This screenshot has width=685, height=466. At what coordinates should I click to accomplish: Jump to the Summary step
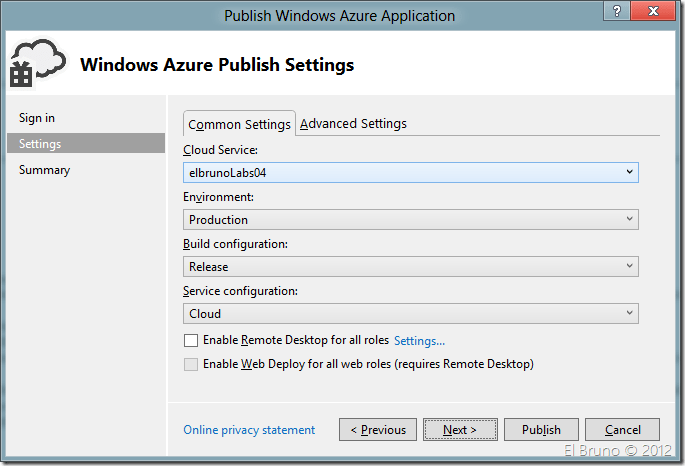tap(44, 170)
